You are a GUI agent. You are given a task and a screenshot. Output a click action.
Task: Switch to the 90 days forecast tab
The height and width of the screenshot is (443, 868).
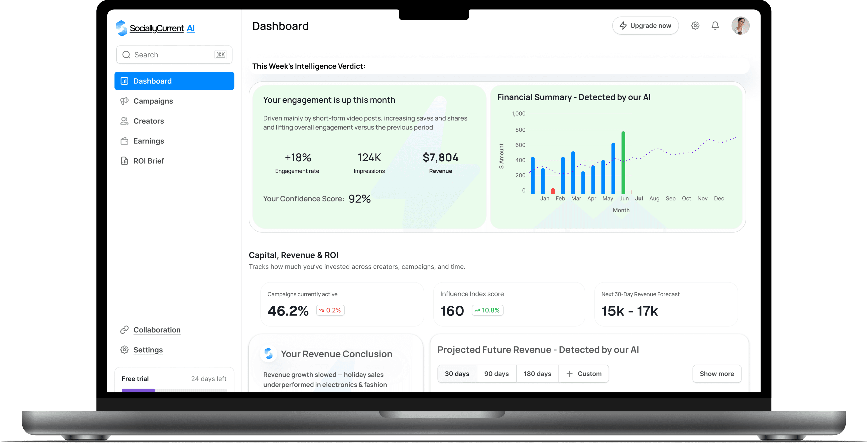[x=496, y=374]
